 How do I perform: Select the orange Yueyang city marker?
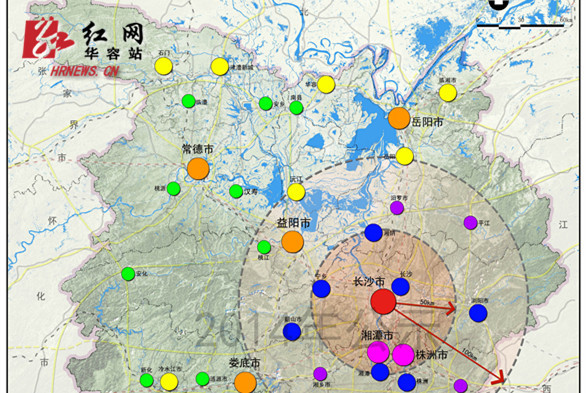[x=399, y=118]
